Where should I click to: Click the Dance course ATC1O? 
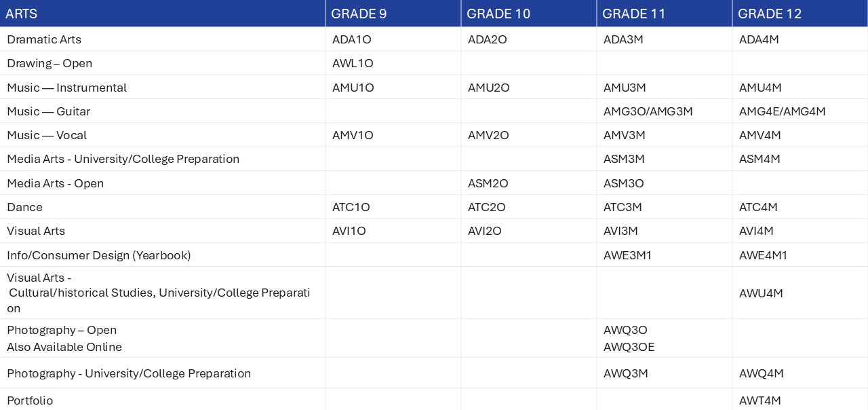(351, 207)
